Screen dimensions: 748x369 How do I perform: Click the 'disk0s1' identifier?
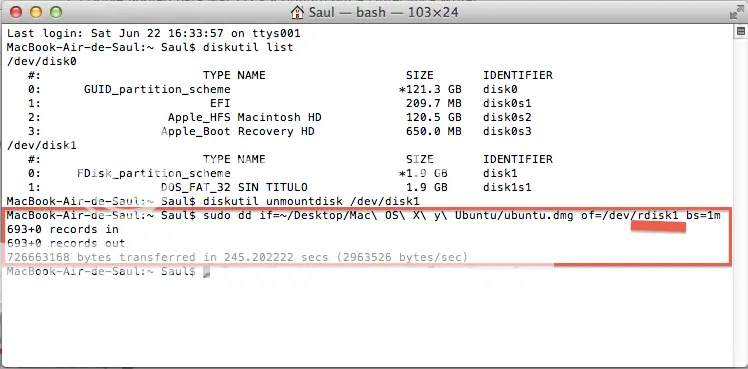click(507, 103)
